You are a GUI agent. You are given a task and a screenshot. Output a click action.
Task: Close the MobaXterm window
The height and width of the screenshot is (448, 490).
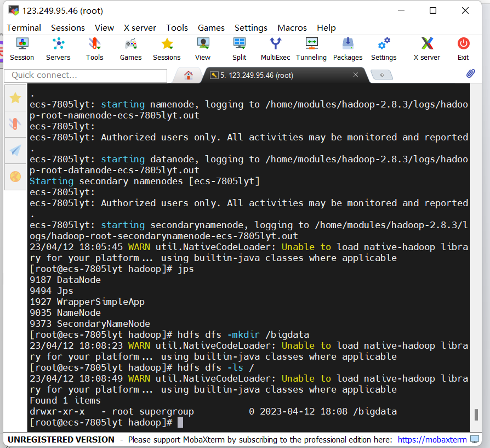click(465, 10)
